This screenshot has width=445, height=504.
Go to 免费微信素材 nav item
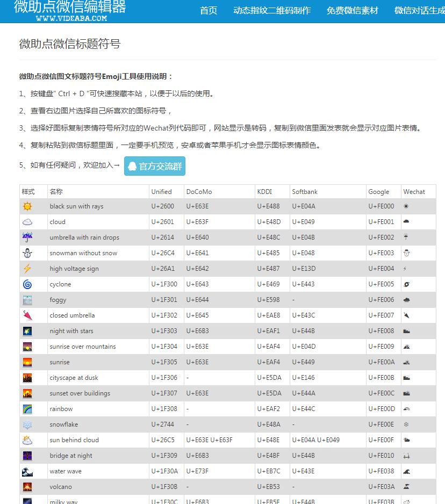coord(353,11)
